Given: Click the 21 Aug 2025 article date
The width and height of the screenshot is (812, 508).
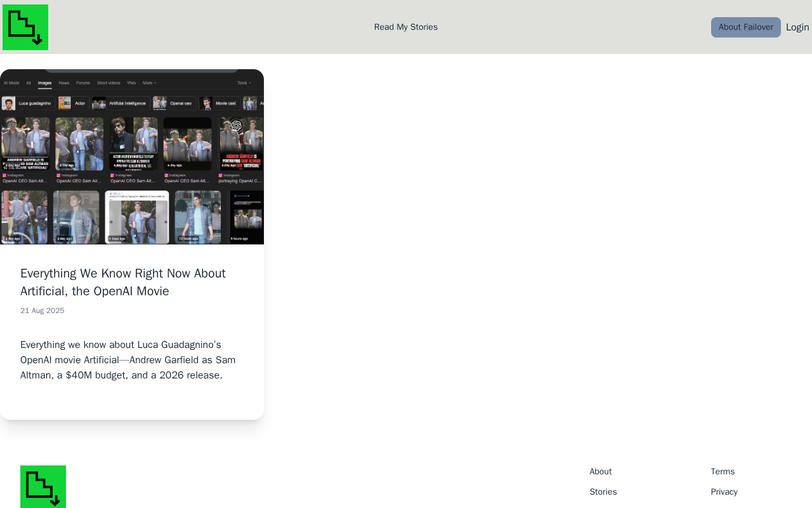Looking at the screenshot, I should [43, 311].
